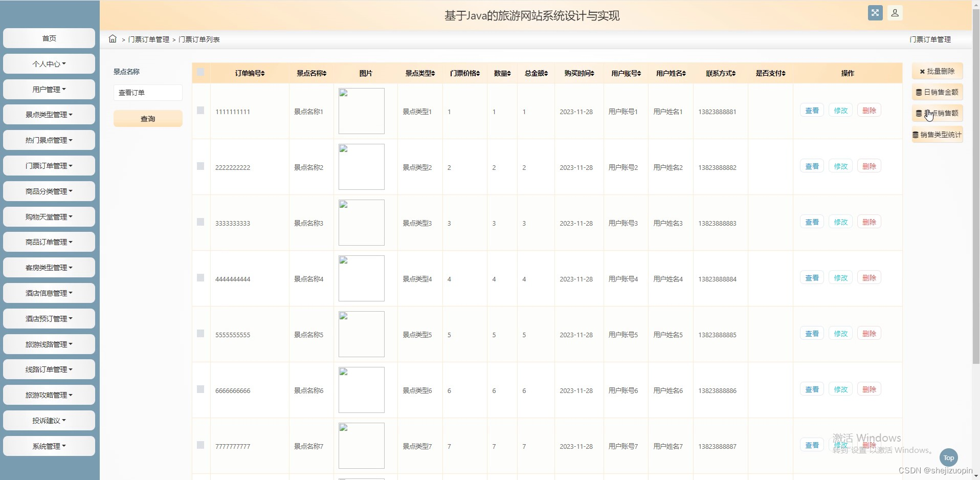Open image thumbnail for 景点名称4 row

[362, 278]
